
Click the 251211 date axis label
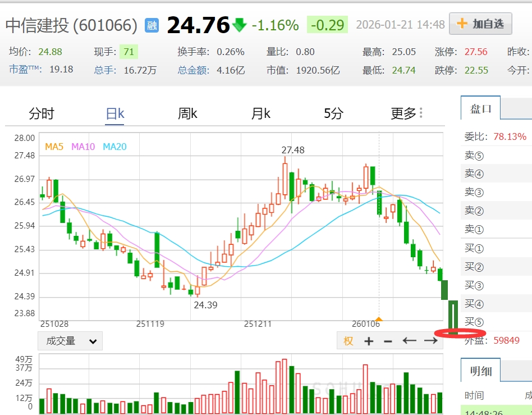[258, 324]
